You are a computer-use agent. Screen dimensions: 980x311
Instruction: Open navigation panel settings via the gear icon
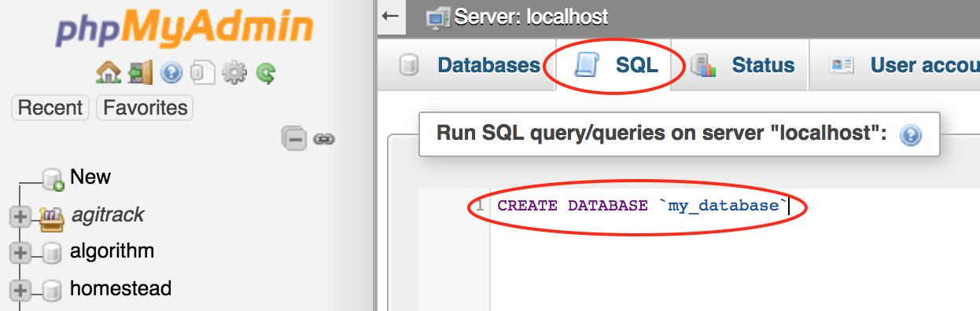tap(234, 73)
